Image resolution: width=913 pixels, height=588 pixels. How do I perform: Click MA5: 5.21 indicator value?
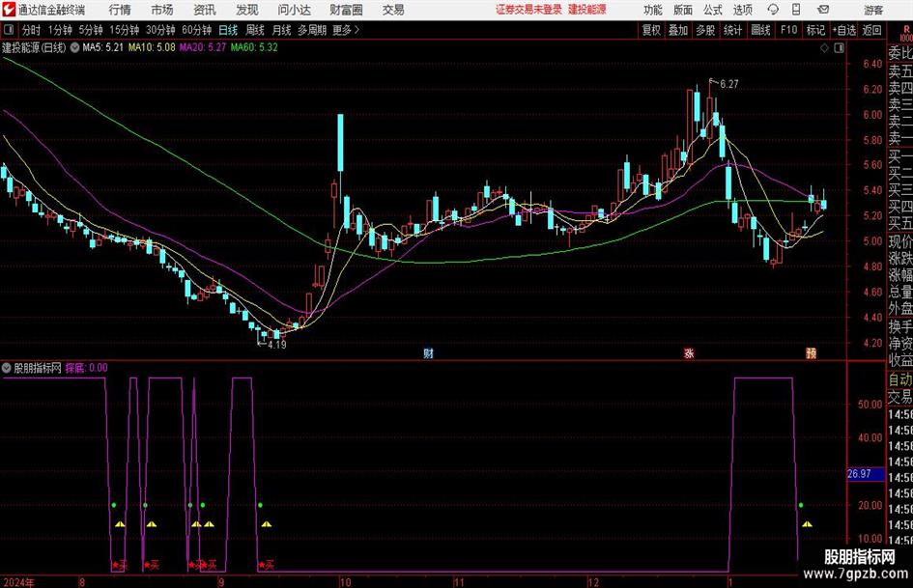tap(103, 47)
